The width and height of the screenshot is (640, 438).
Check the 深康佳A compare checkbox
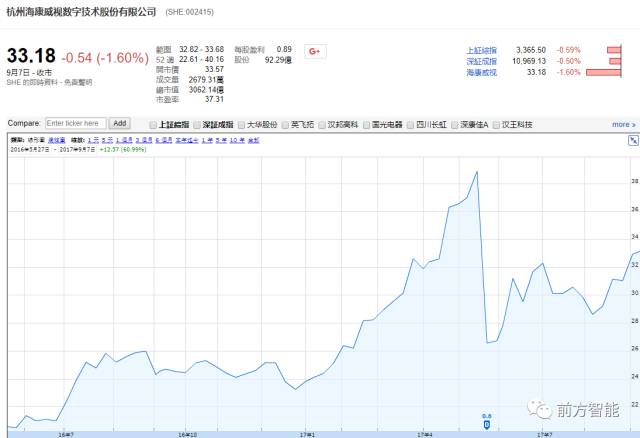pos(454,125)
